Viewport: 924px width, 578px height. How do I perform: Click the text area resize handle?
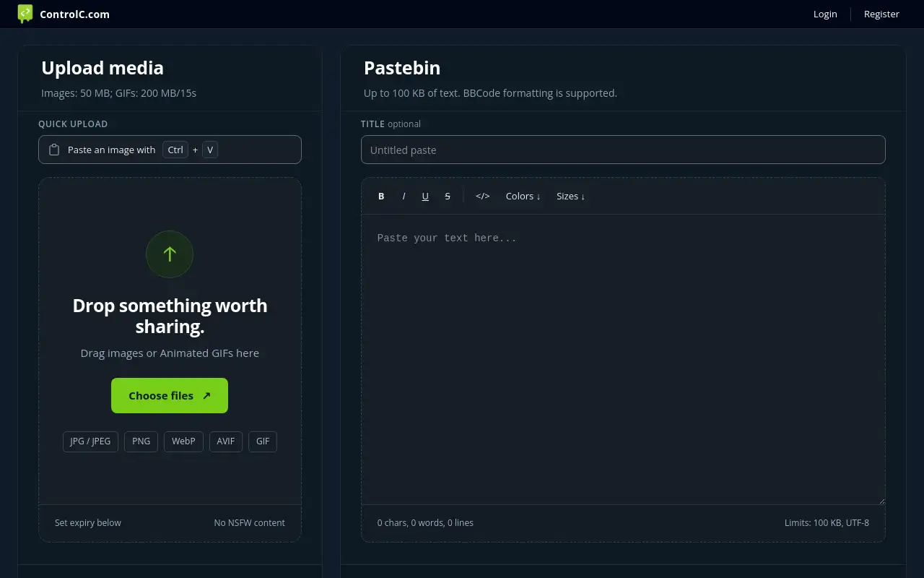pos(881,500)
